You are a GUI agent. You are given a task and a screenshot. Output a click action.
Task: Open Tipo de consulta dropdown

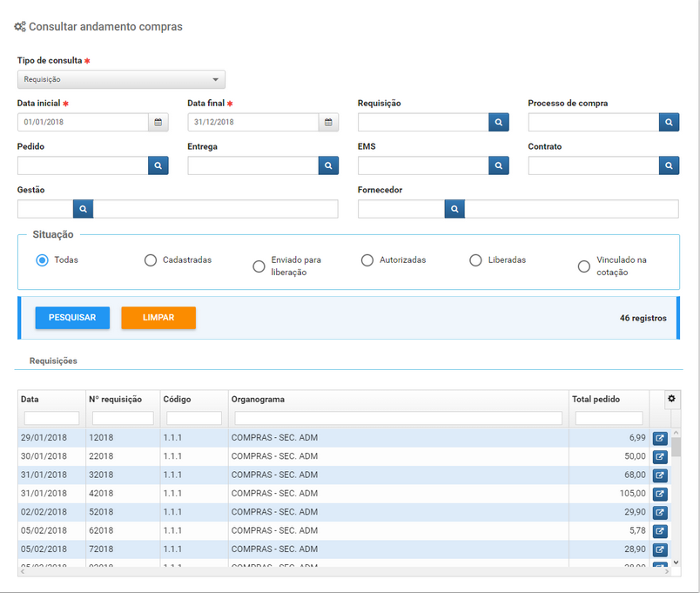tap(121, 79)
